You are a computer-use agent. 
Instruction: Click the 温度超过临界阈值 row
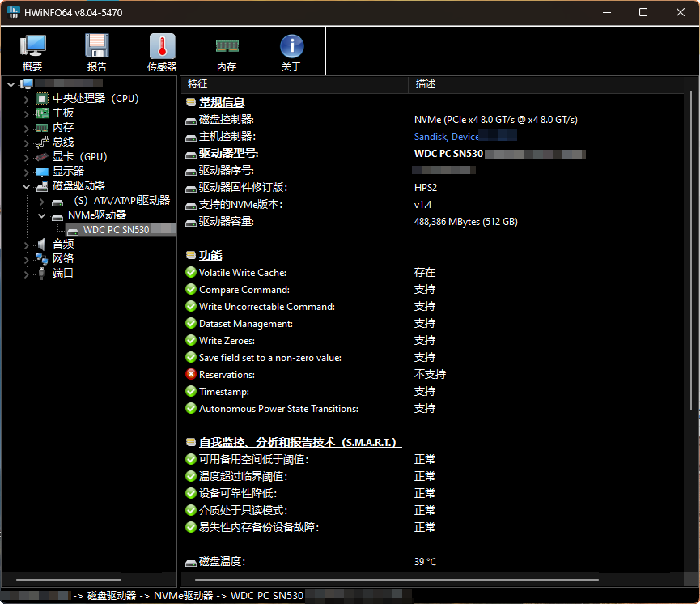pyautogui.click(x=244, y=476)
